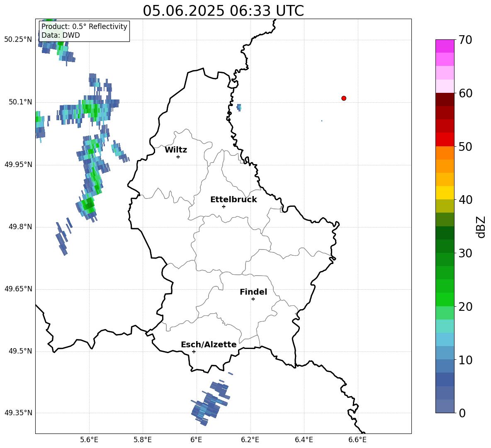Click the 6.4°E longitude label
Screen dimensions: 491x448
coord(304,440)
